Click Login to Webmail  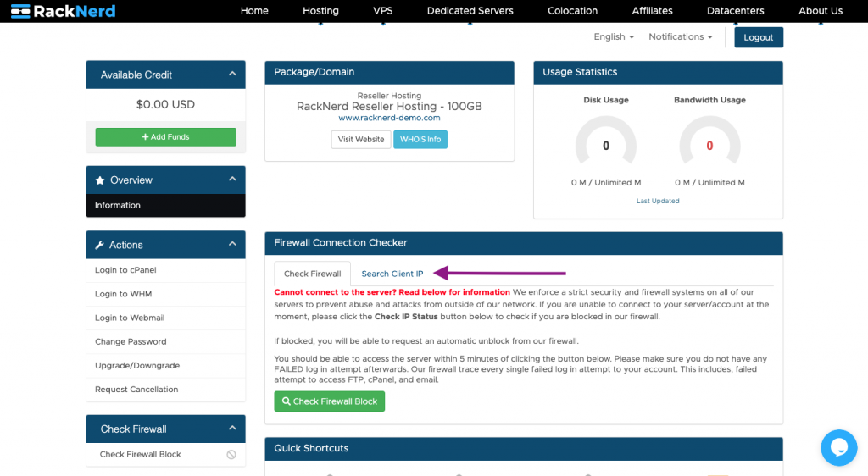point(165,318)
